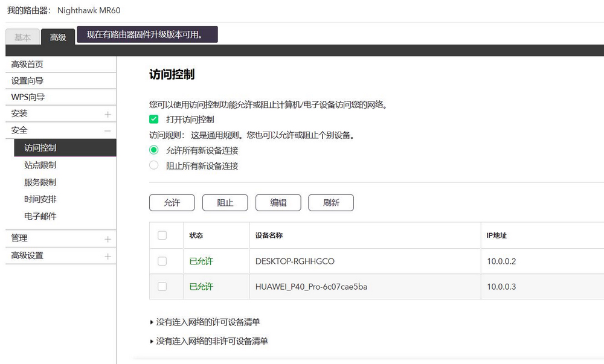Select 阻止所有新设备连接 radio option
The width and height of the screenshot is (604, 364).
[153, 165]
